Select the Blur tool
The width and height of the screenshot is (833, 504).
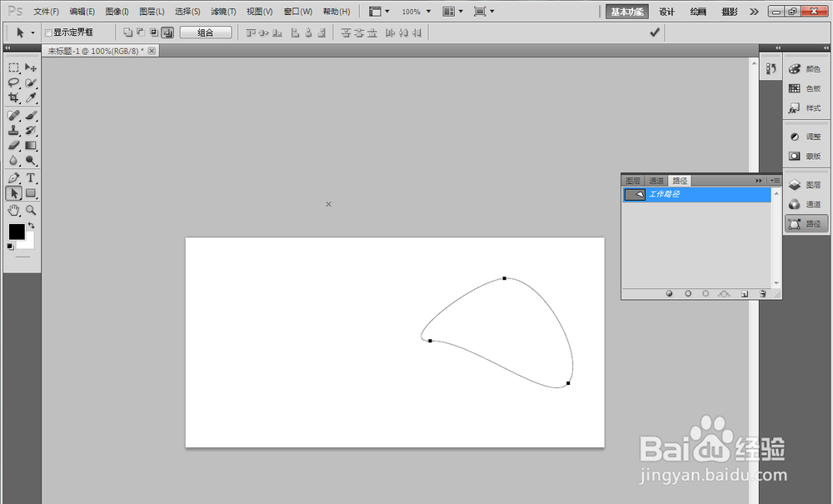tap(14, 160)
